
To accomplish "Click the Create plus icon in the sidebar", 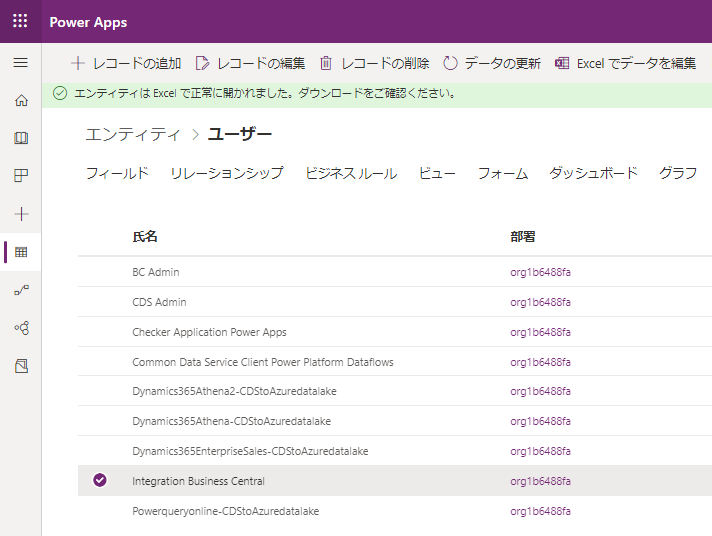I will pyautogui.click(x=21, y=214).
